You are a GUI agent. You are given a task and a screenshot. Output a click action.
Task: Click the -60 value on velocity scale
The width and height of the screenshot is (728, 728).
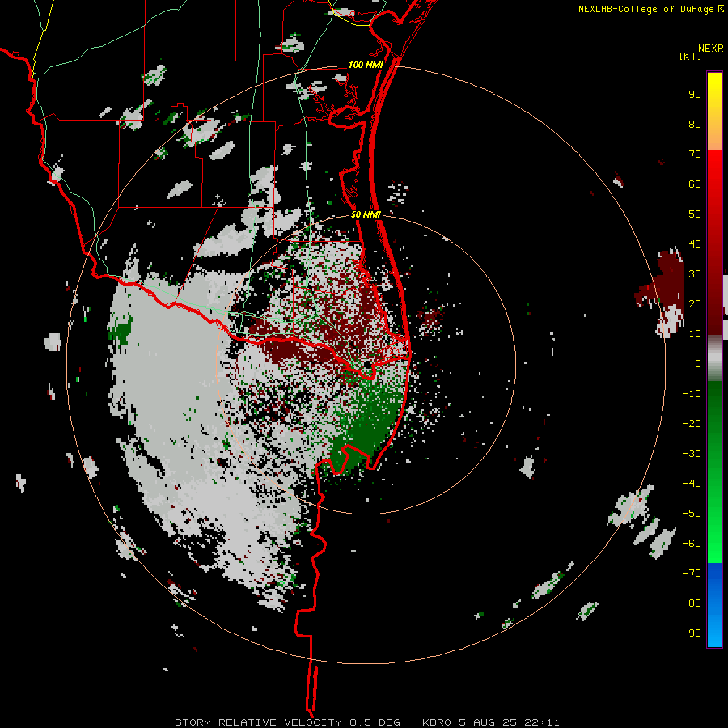(x=692, y=544)
